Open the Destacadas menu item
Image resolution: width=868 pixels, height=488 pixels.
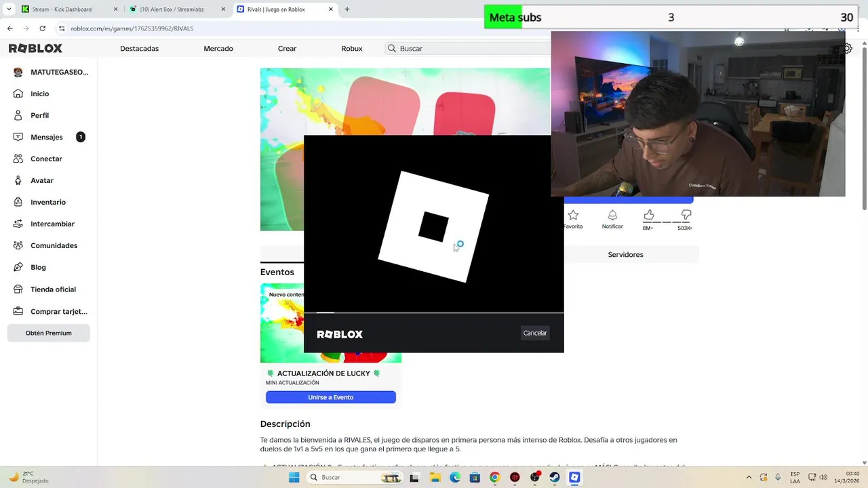click(x=139, y=48)
